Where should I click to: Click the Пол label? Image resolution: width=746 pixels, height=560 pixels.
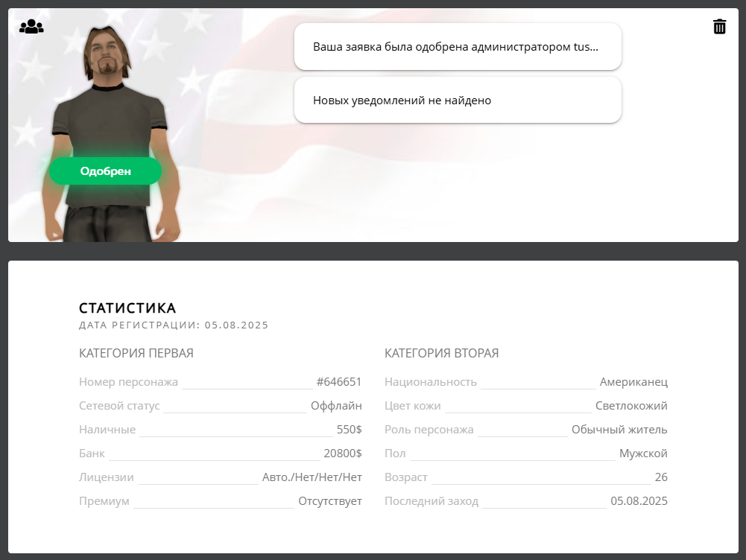[x=395, y=453]
